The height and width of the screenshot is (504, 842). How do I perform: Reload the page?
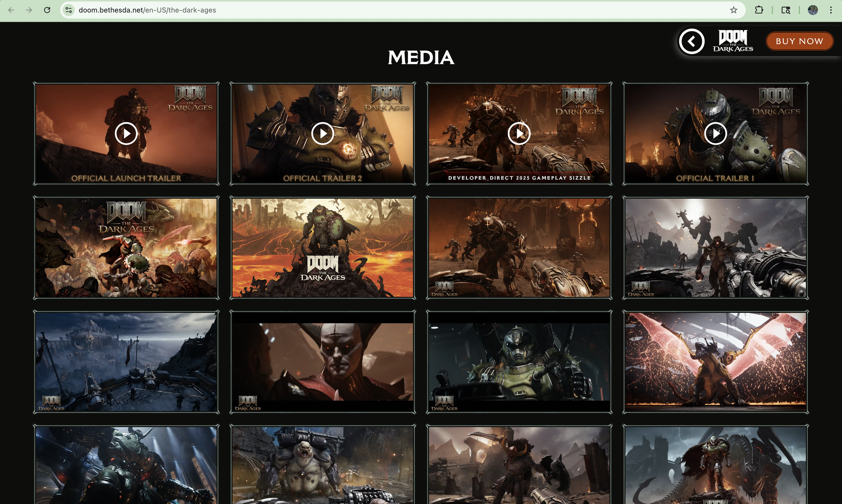[47, 10]
